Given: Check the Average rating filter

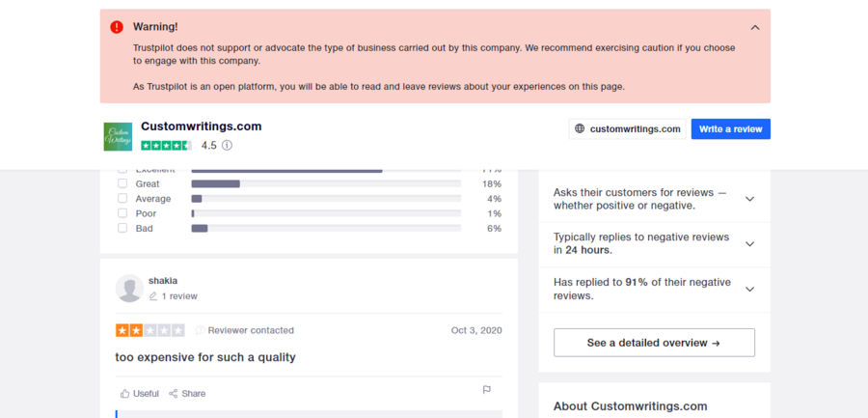Looking at the screenshot, I should 122,199.
